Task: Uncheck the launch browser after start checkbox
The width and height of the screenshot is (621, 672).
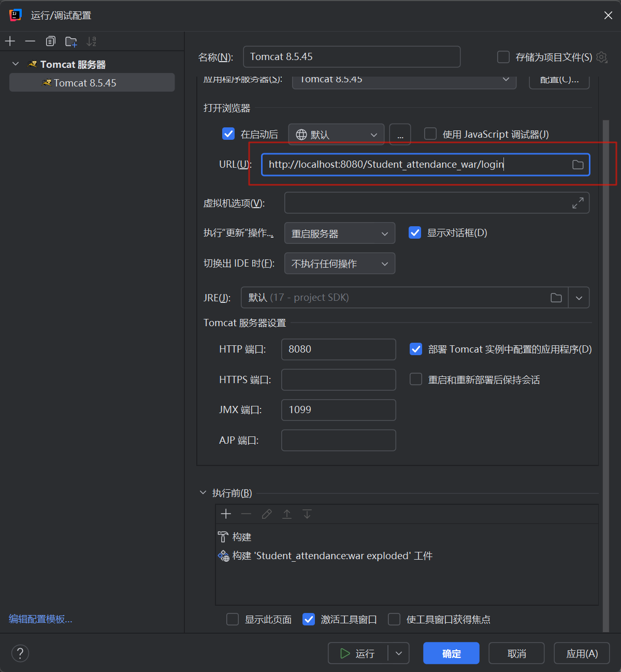Action: point(228,134)
